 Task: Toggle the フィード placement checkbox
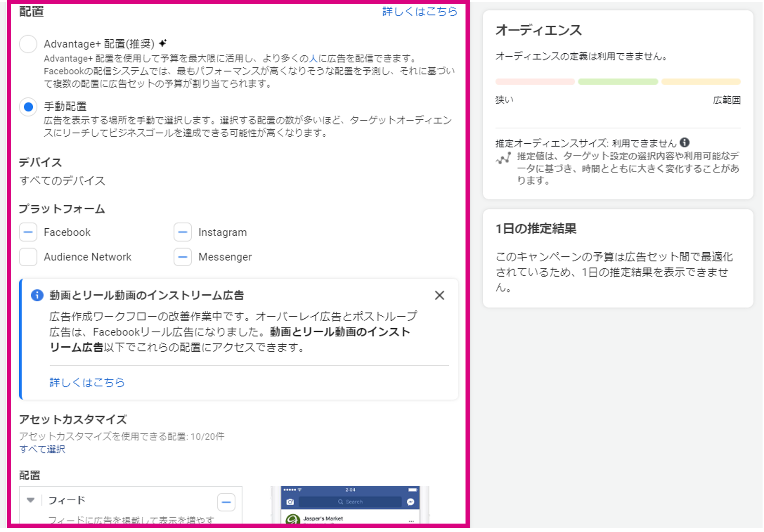click(226, 503)
